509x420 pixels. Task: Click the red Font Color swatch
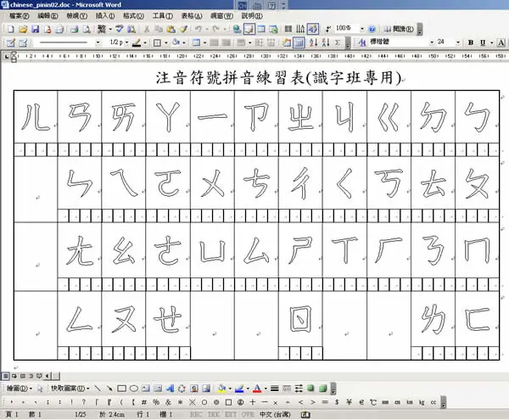coord(257,389)
